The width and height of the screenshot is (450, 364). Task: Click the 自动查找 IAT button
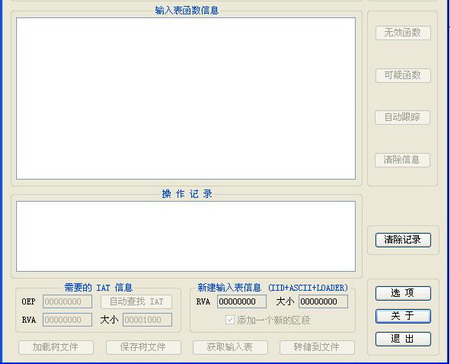136,302
